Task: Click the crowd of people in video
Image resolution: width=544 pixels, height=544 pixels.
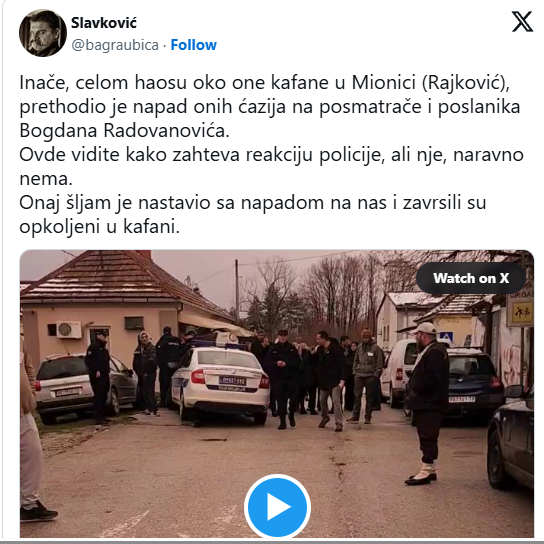Action: tap(319, 376)
